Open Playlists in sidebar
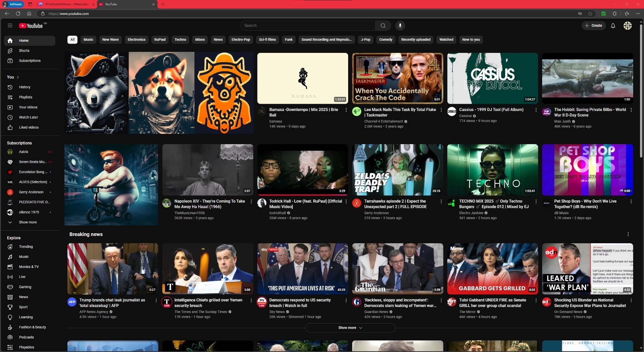Viewport: 644px width, 352px height. [x=29, y=97]
